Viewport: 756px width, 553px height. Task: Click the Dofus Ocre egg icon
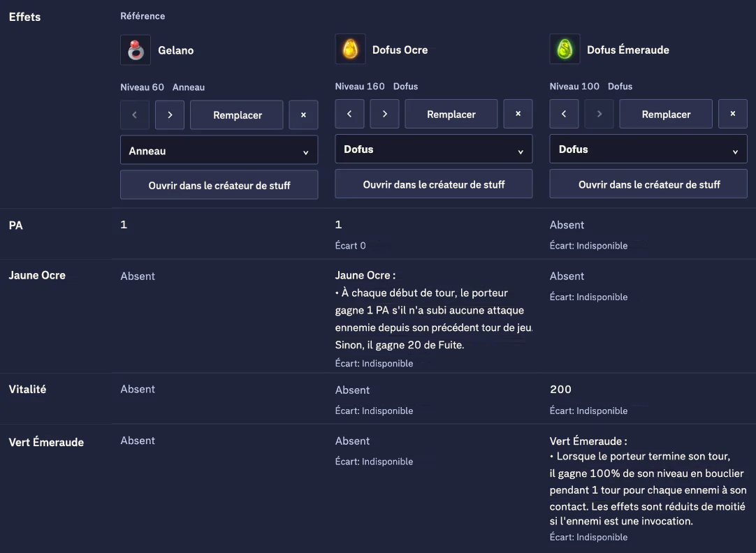tap(350, 49)
